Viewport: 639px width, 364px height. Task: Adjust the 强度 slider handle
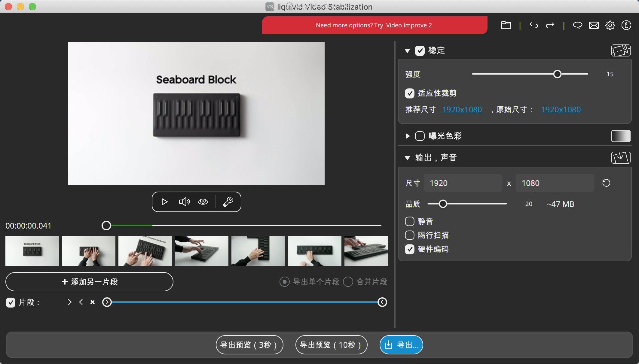(557, 74)
